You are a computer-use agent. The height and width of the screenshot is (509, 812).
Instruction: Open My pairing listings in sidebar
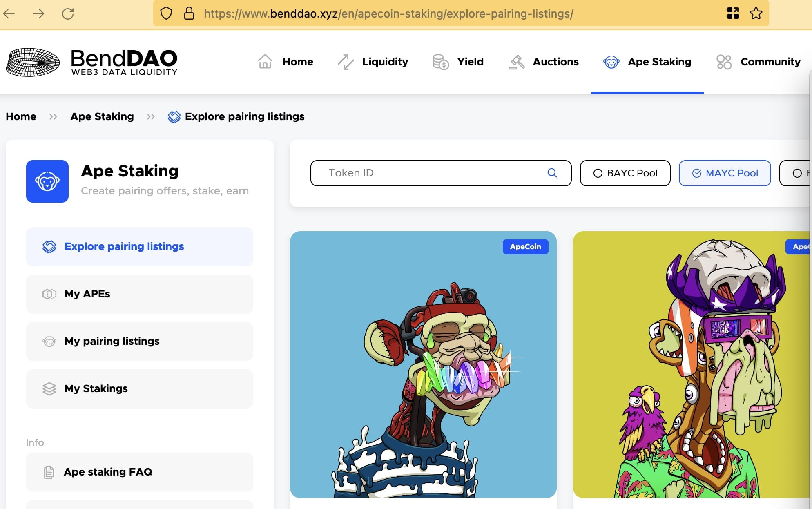[139, 342]
